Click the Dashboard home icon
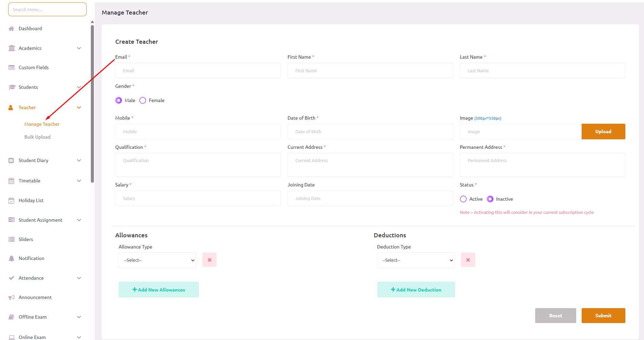The image size is (644, 340). click(12, 28)
